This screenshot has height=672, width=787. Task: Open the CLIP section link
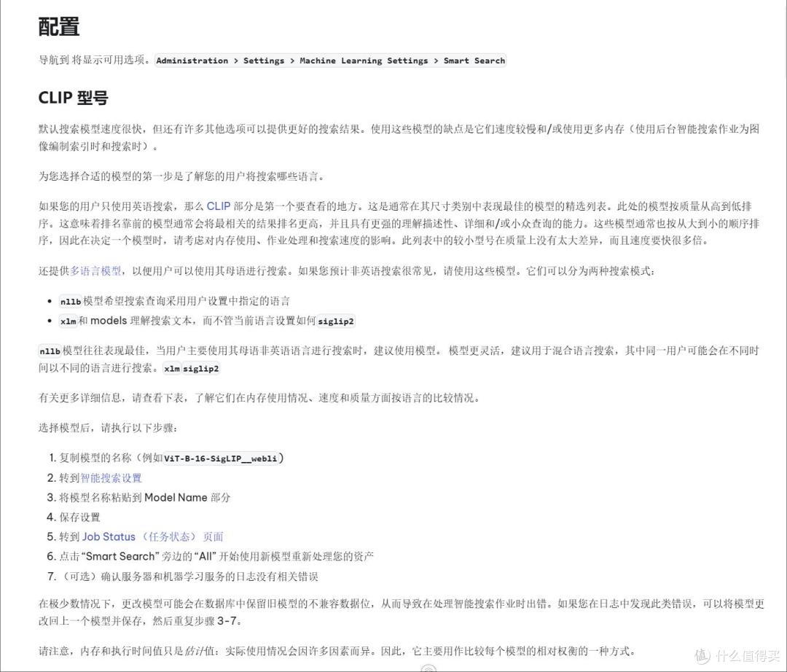(x=219, y=206)
